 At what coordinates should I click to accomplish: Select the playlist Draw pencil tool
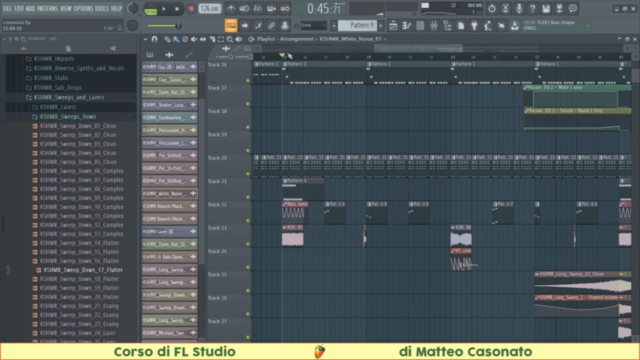[167, 39]
